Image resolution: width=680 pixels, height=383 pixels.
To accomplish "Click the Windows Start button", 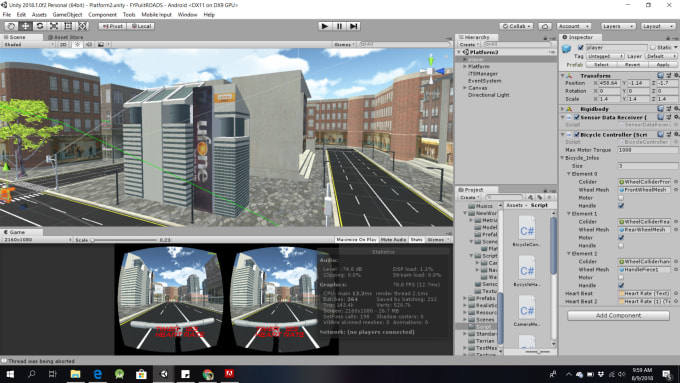I will tap(10, 374).
